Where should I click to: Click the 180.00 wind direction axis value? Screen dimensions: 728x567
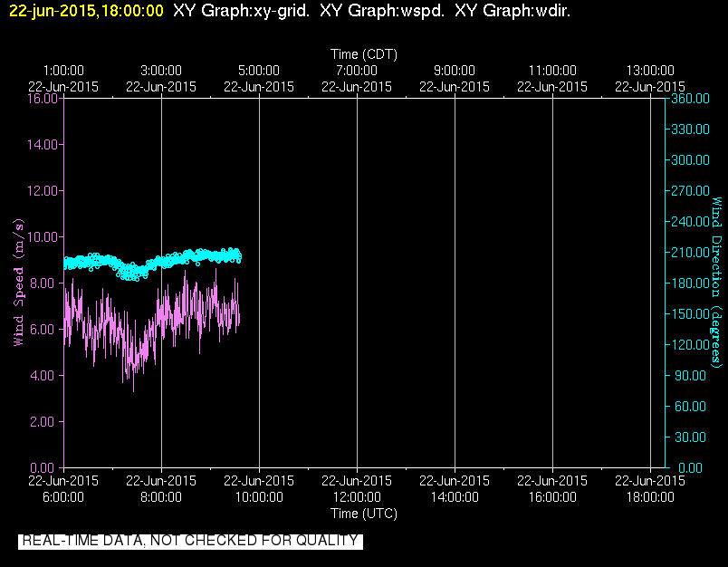(690, 283)
